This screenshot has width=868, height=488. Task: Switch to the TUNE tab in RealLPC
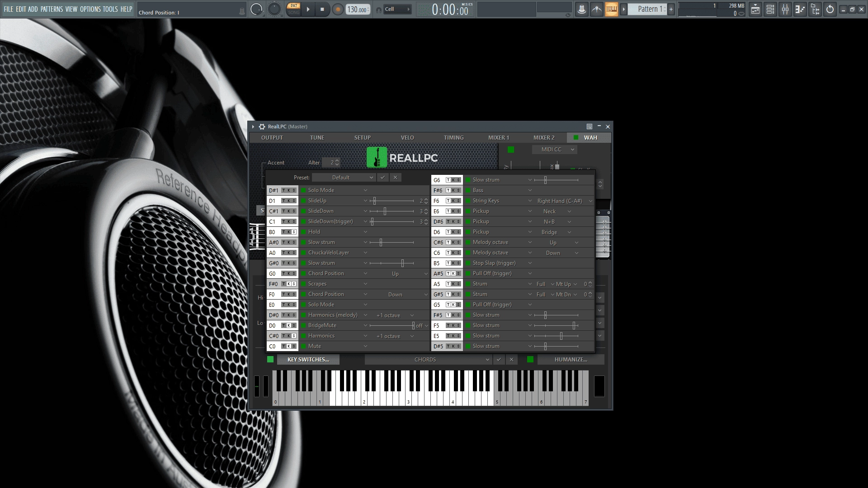317,137
